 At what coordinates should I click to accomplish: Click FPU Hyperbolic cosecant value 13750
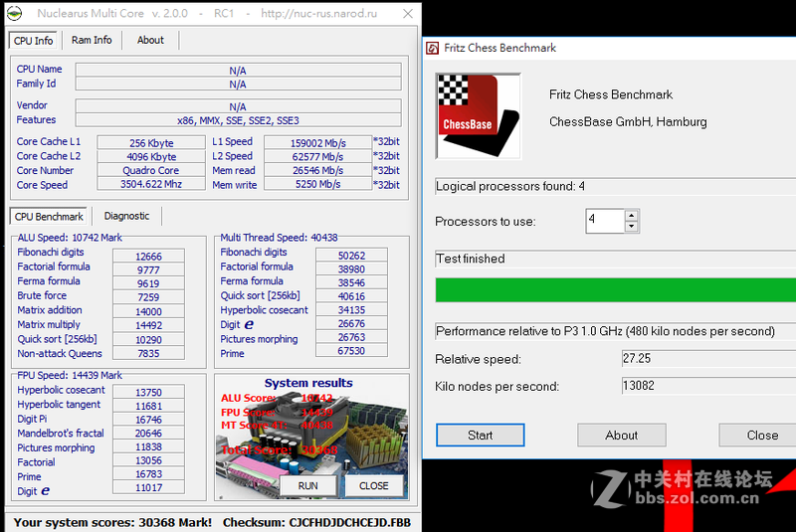[x=148, y=392]
